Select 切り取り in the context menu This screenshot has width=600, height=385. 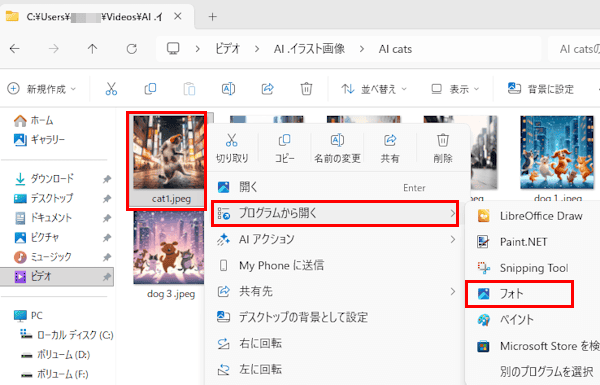(x=232, y=148)
